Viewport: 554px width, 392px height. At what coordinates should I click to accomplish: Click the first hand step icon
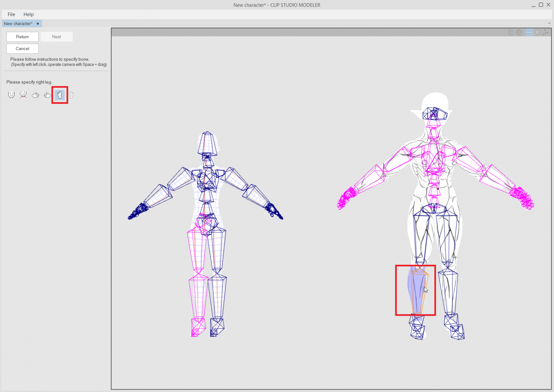pos(35,95)
